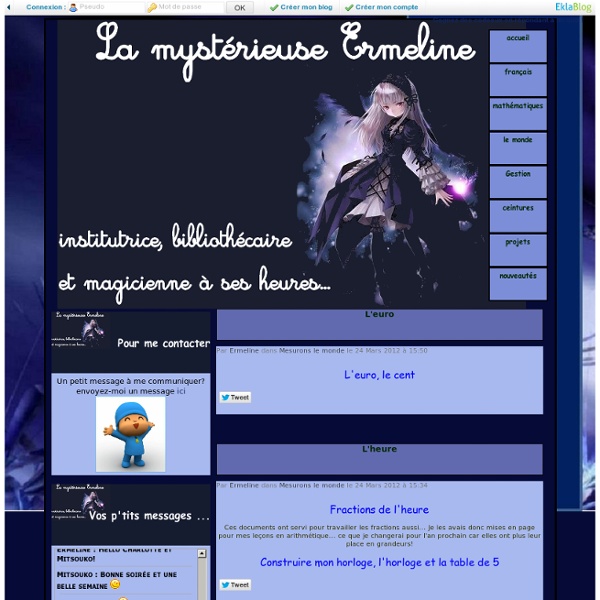
Task: Click Ermeline author link in L'euro post
Action: [x=244, y=351]
